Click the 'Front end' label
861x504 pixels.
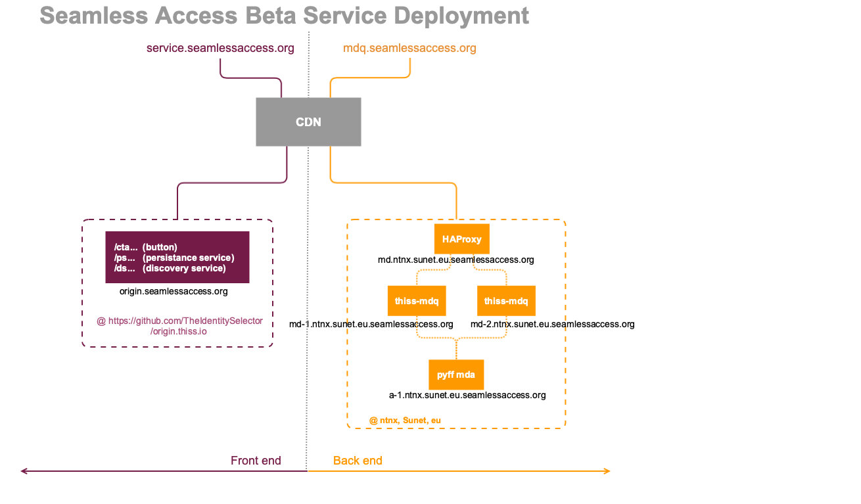pyautogui.click(x=256, y=461)
